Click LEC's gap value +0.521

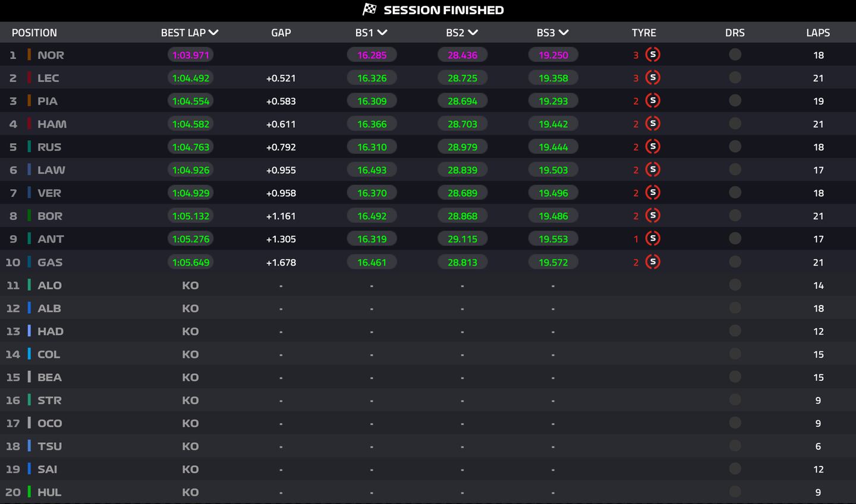281,77
